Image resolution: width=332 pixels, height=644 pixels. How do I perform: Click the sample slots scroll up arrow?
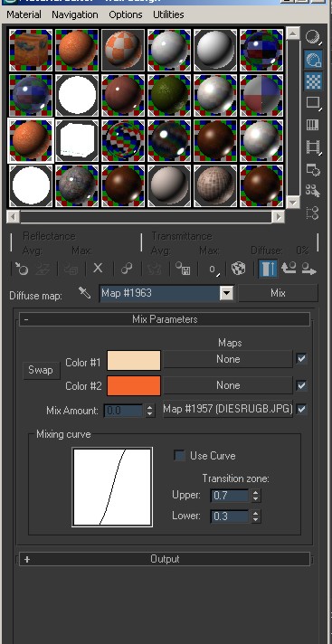coord(292,33)
